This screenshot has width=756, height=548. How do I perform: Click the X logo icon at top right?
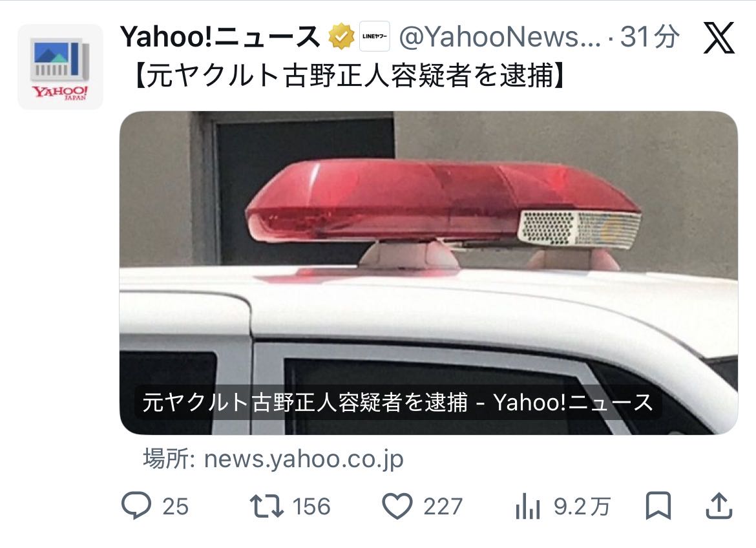click(719, 37)
